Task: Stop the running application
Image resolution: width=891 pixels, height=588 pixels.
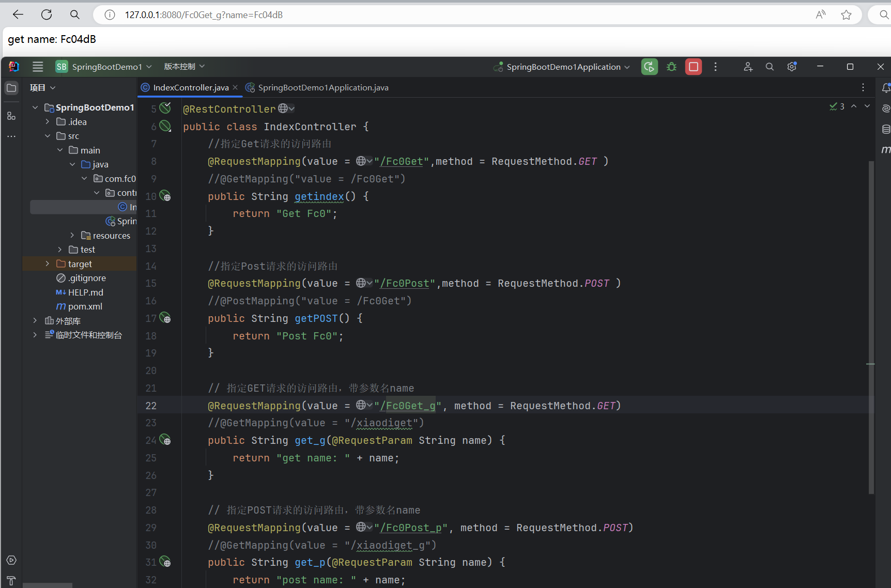Action: pos(694,67)
